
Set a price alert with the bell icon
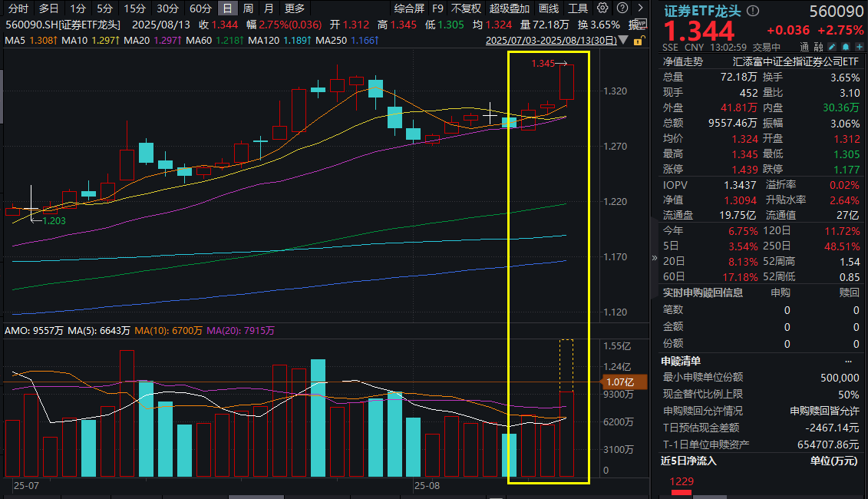click(845, 47)
